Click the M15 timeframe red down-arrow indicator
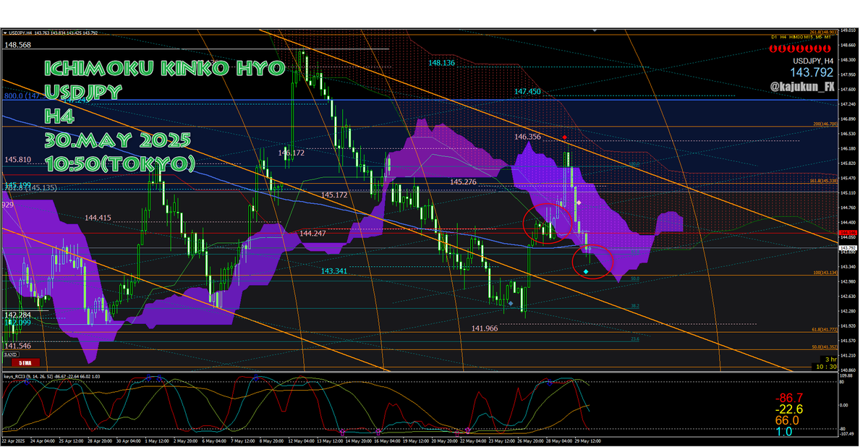The height and width of the screenshot is (447, 868). [x=807, y=48]
